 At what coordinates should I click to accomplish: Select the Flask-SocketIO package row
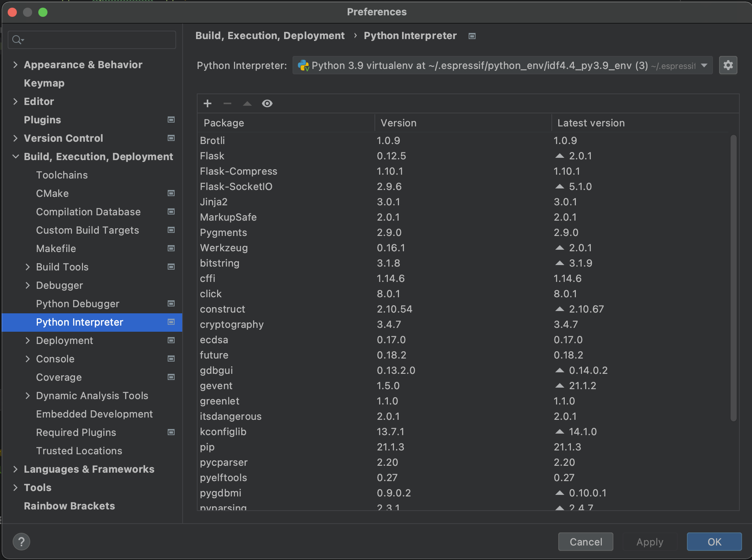click(x=236, y=187)
